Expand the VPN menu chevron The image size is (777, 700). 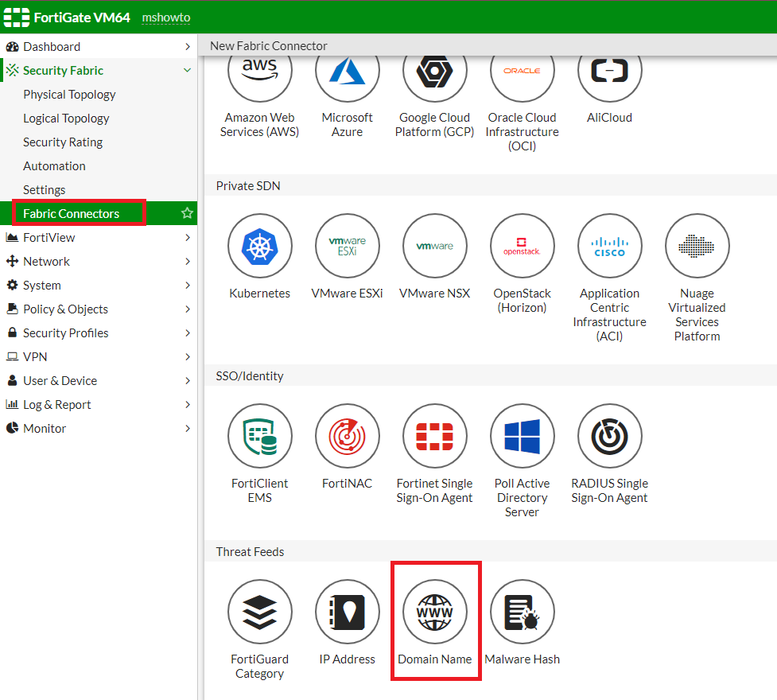tap(188, 356)
